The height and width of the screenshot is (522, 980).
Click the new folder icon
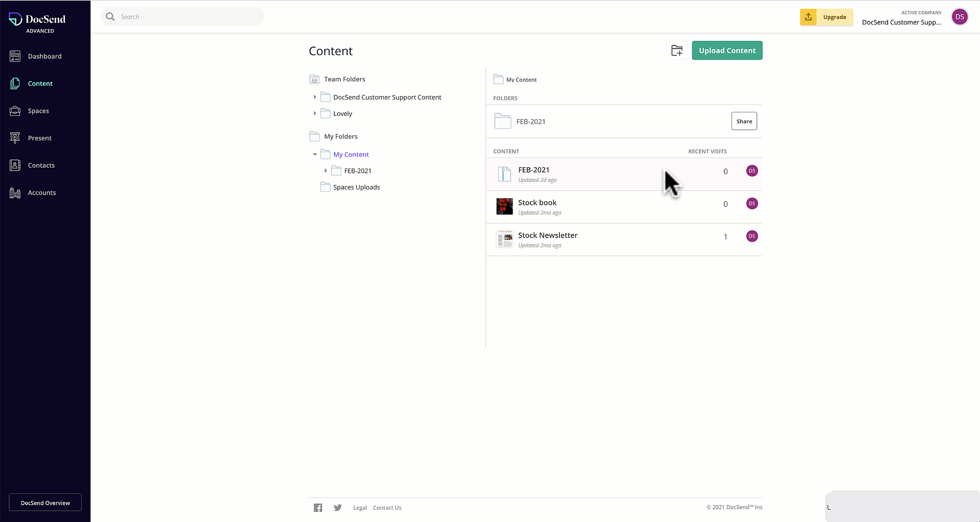click(677, 51)
